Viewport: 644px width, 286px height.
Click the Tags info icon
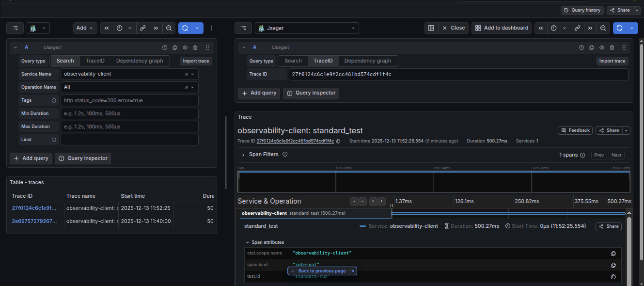pyautogui.click(x=54, y=100)
